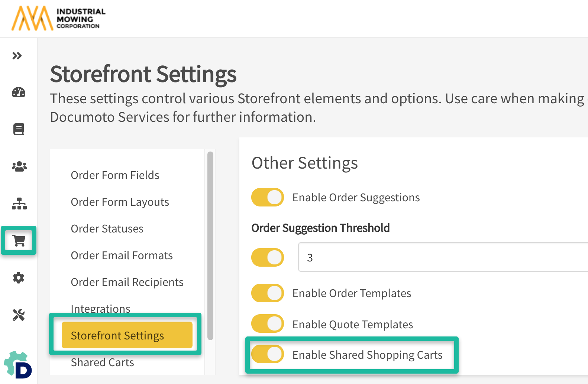Click the Order Suggestion Threshold input field
Screen dimensions: 588x384
click(x=442, y=257)
